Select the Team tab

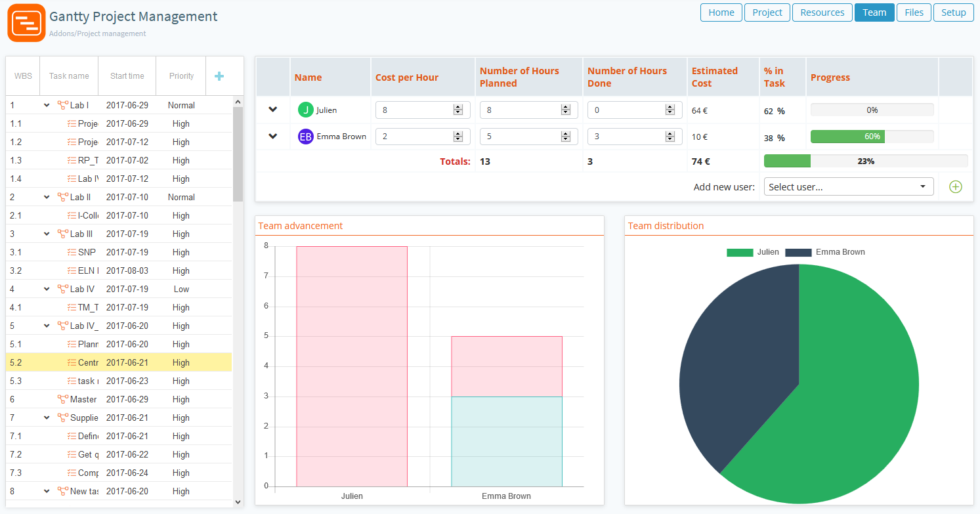coord(874,12)
